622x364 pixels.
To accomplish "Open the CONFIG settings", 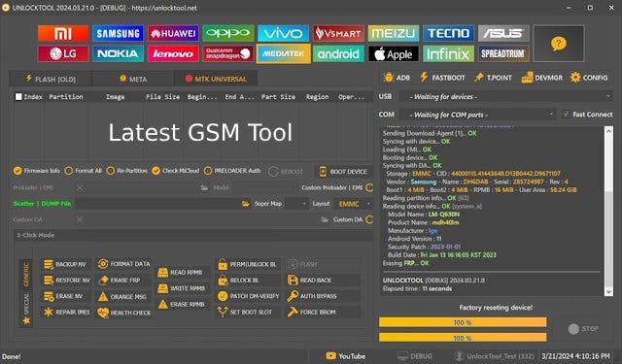I will tap(589, 78).
